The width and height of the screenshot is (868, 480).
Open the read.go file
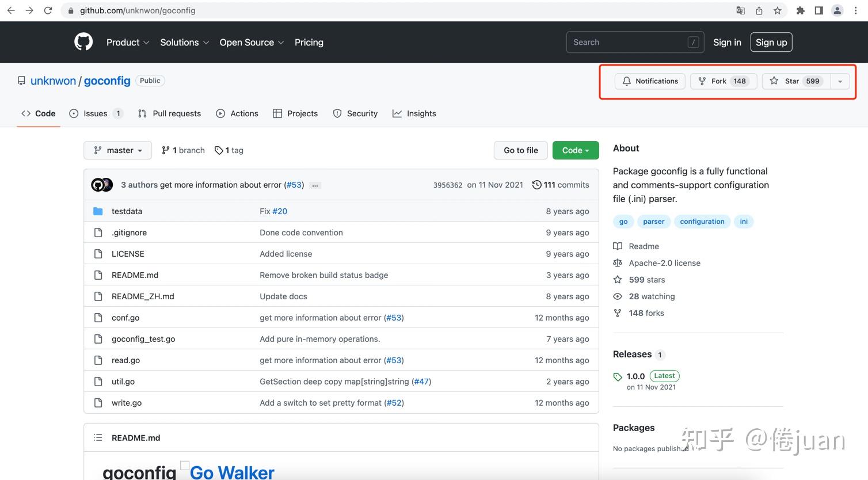[125, 360]
